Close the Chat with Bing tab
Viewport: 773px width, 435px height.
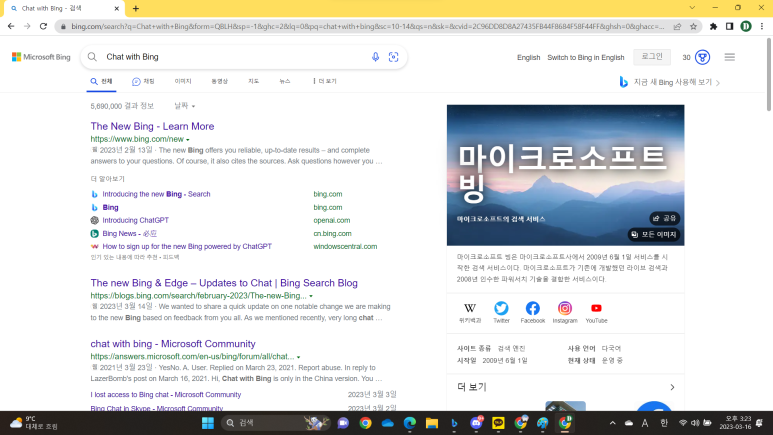click(x=116, y=8)
